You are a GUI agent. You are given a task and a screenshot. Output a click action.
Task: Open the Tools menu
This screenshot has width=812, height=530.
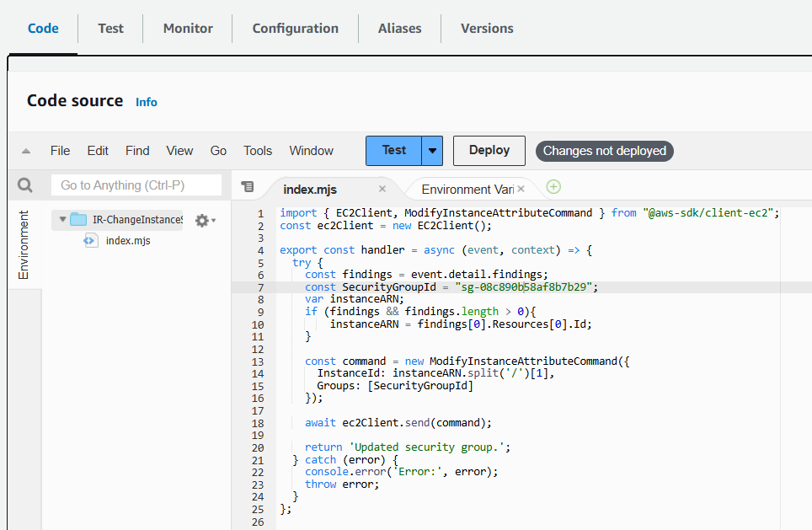[258, 151]
